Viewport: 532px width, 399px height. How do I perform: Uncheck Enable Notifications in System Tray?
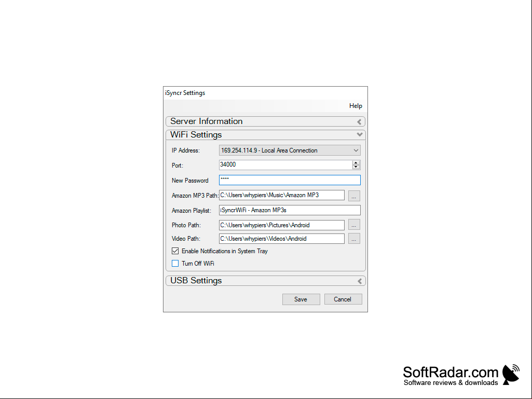[175, 251]
